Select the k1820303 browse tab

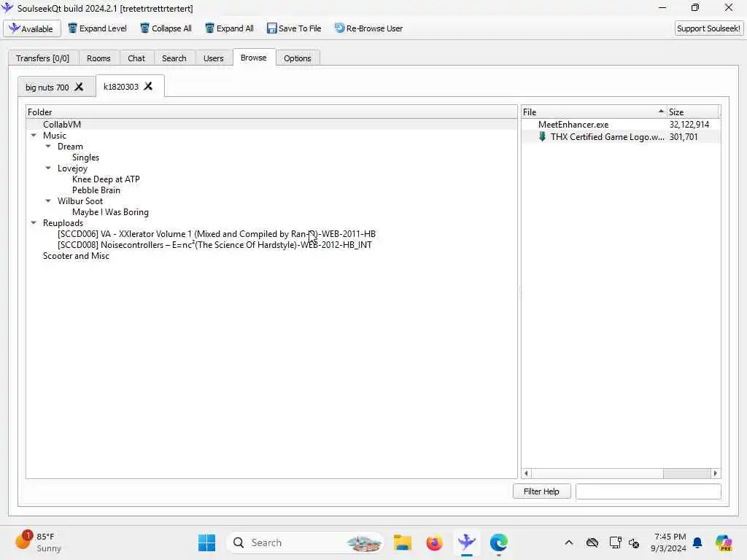tap(121, 87)
